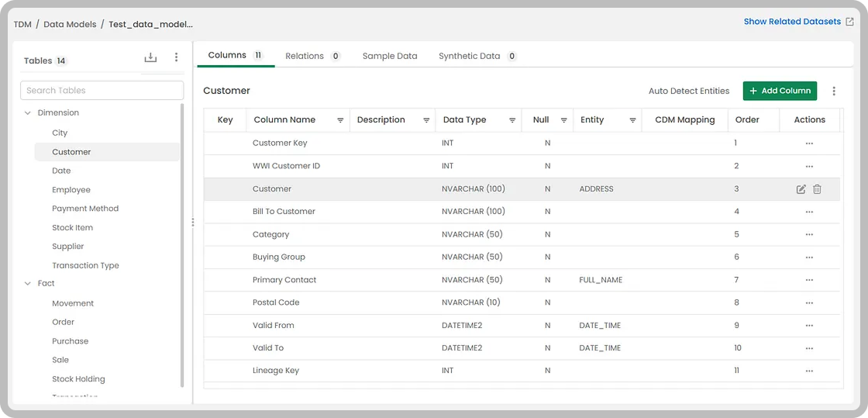The height and width of the screenshot is (418, 868).
Task: Open actions menu for Primary Contact row
Action: (x=809, y=280)
